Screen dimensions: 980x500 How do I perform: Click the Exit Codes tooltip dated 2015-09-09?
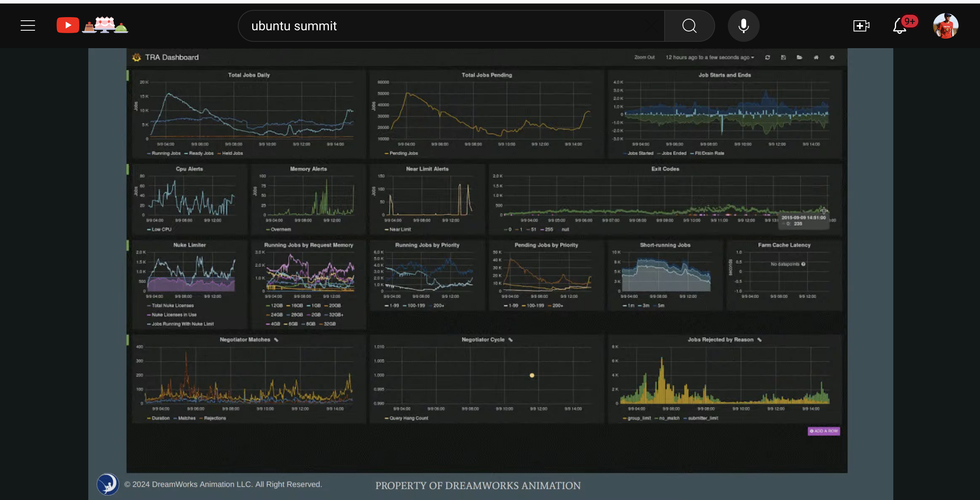tap(804, 221)
